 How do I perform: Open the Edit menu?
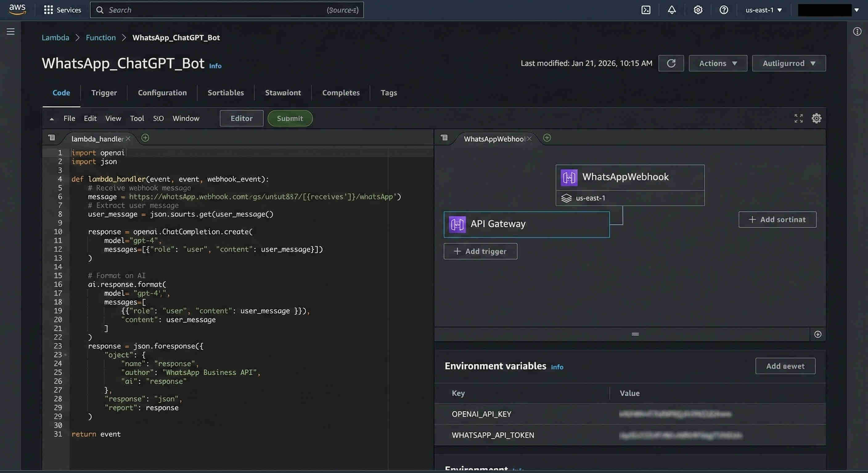(x=90, y=118)
